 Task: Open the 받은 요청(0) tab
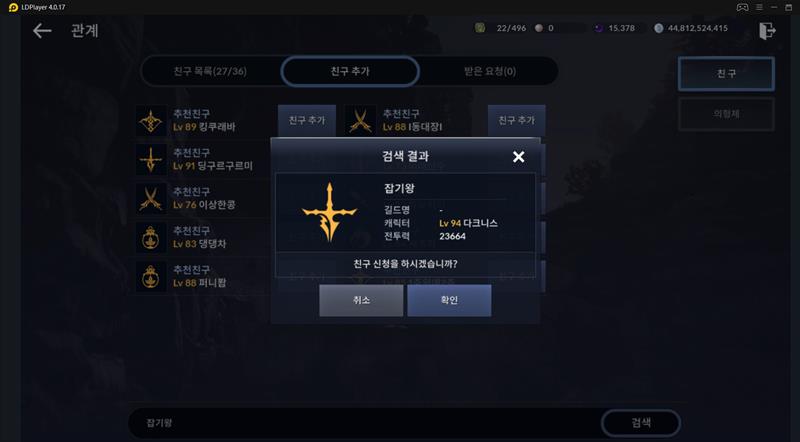pyautogui.click(x=490, y=71)
